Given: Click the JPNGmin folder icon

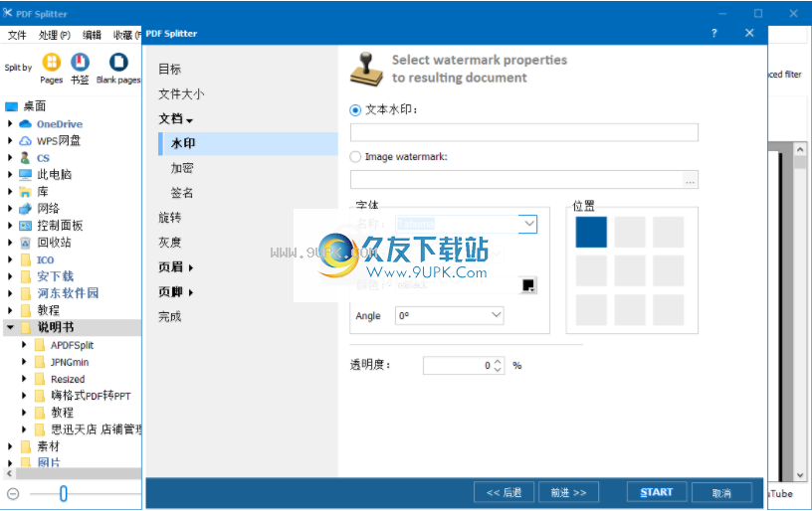Looking at the screenshot, I should (x=40, y=362).
